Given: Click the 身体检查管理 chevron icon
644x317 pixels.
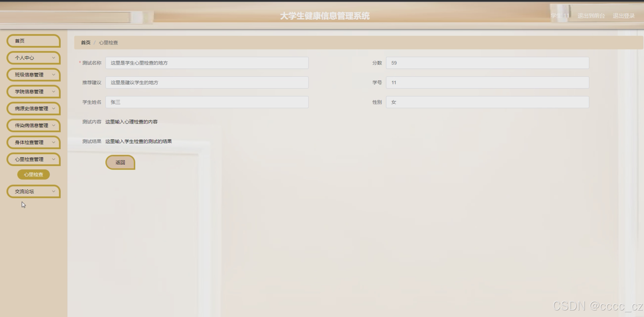Looking at the screenshot, I should (x=53, y=142).
